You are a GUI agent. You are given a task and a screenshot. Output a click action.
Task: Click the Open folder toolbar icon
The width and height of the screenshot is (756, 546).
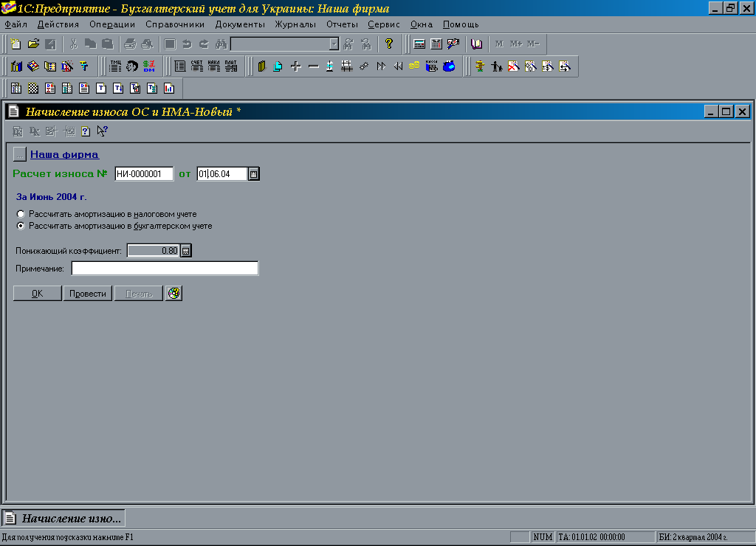click(33, 44)
